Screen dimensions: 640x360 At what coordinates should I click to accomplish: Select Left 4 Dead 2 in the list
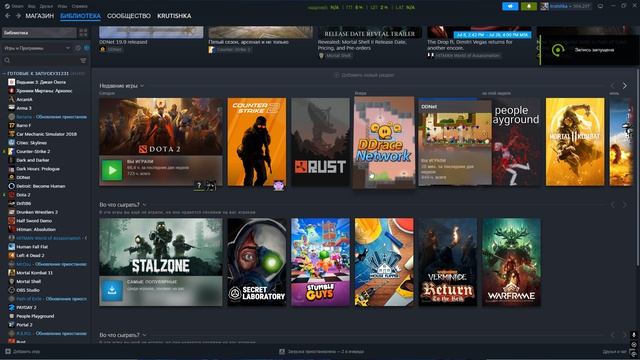(x=30, y=255)
